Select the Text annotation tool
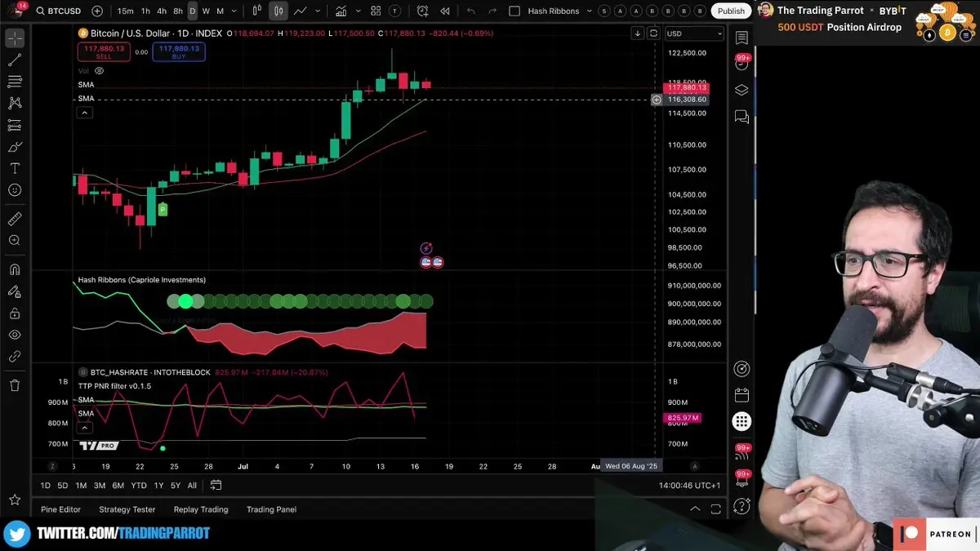Screen dimensions: 980x551 point(15,168)
